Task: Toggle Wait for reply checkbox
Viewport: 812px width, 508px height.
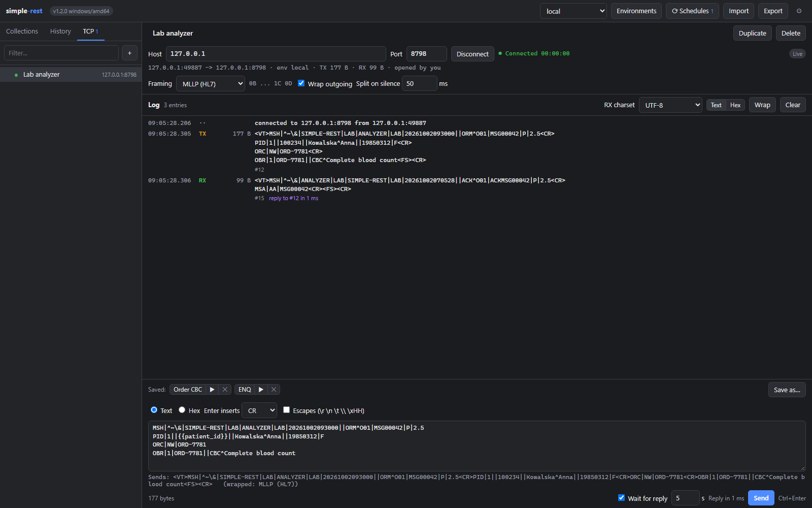Action: (x=621, y=498)
